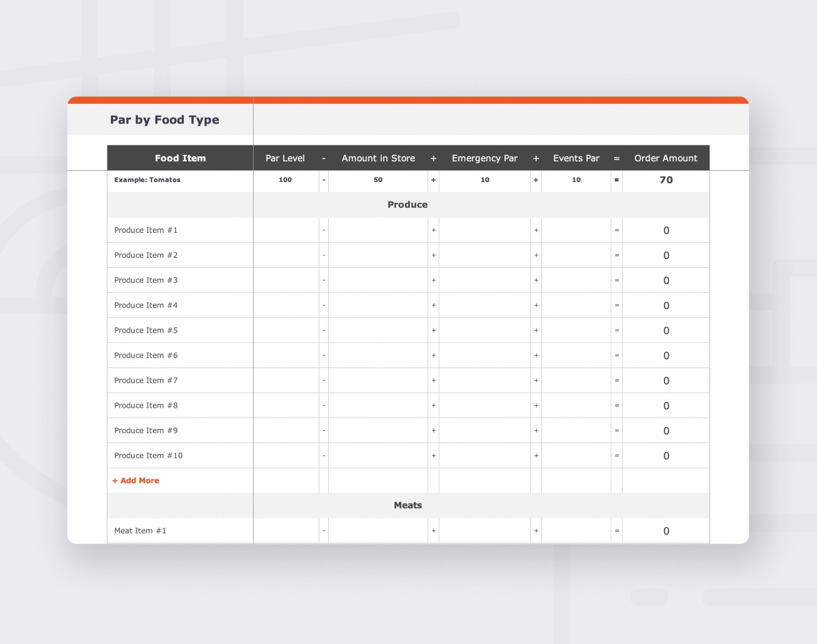
Task: Select the Food Item header cell
Action: (x=180, y=158)
